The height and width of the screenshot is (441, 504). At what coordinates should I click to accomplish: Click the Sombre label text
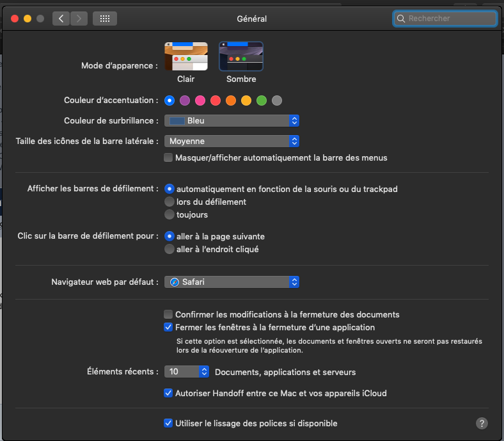point(241,79)
